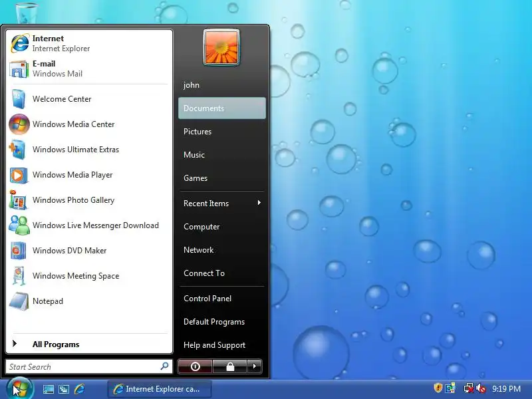Open Windows Ultimate Extras icon

[x=18, y=150]
